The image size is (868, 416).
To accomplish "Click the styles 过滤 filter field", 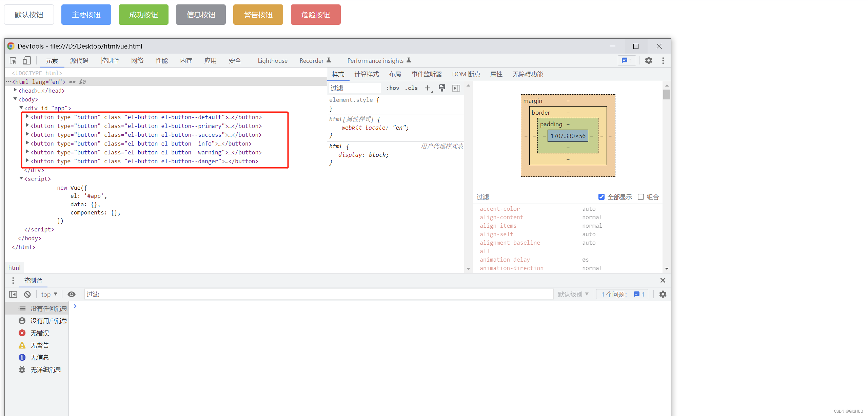I will (x=355, y=88).
